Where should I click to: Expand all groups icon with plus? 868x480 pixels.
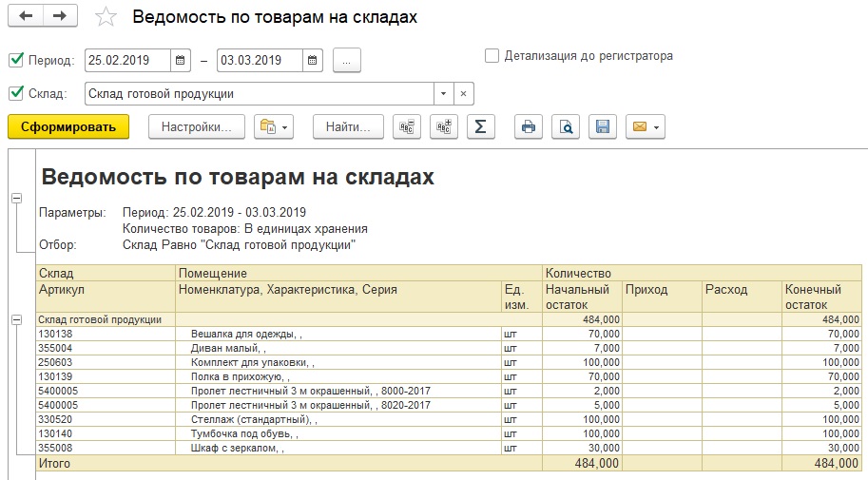click(444, 126)
